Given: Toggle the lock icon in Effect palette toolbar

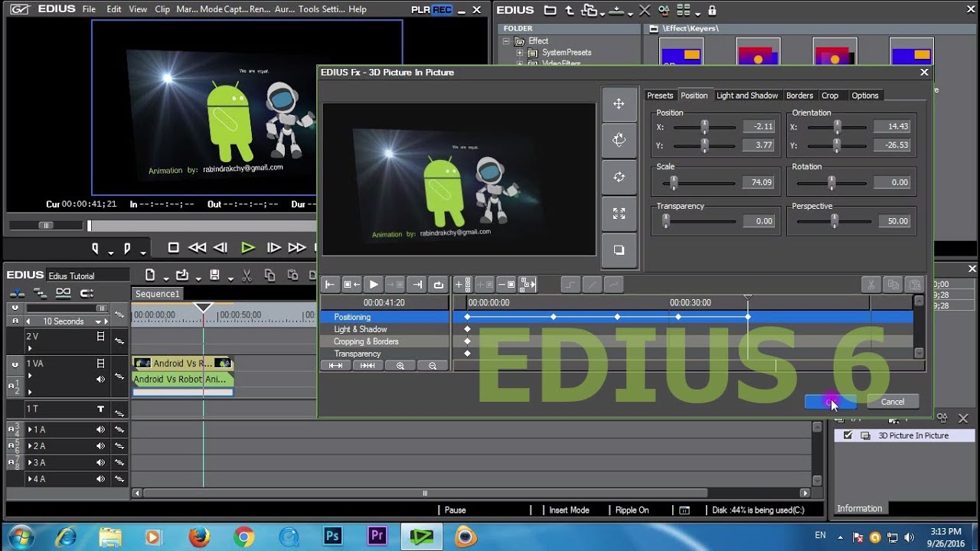Looking at the screenshot, I should coord(713,11).
